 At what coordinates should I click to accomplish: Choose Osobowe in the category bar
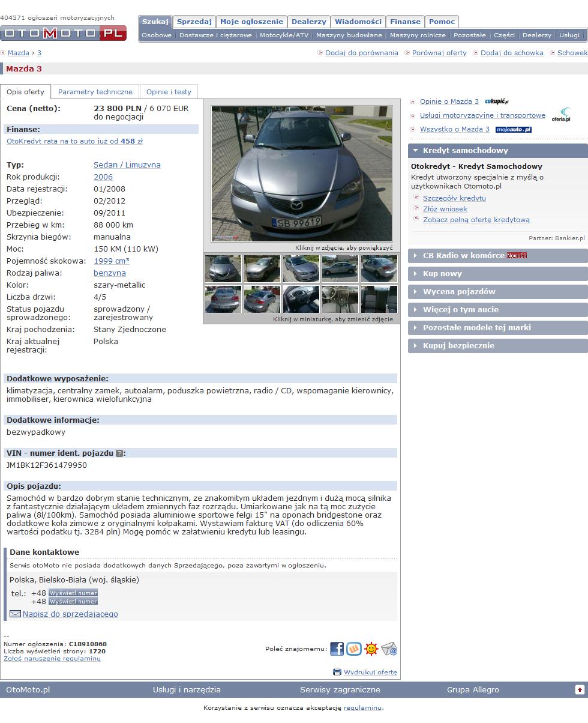(x=157, y=35)
